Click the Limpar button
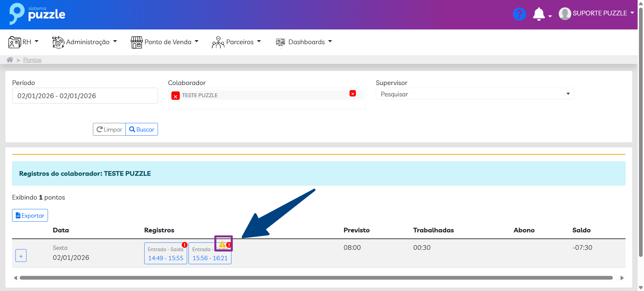The image size is (644, 291). (109, 130)
